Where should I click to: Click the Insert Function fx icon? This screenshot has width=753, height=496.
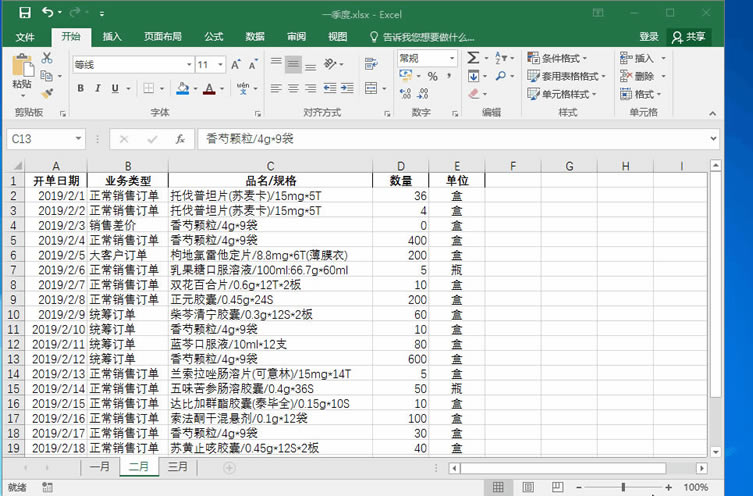(180, 139)
